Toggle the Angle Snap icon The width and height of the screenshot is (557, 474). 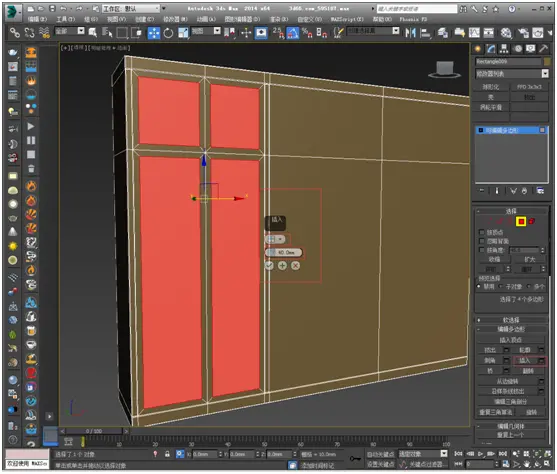tap(293, 33)
